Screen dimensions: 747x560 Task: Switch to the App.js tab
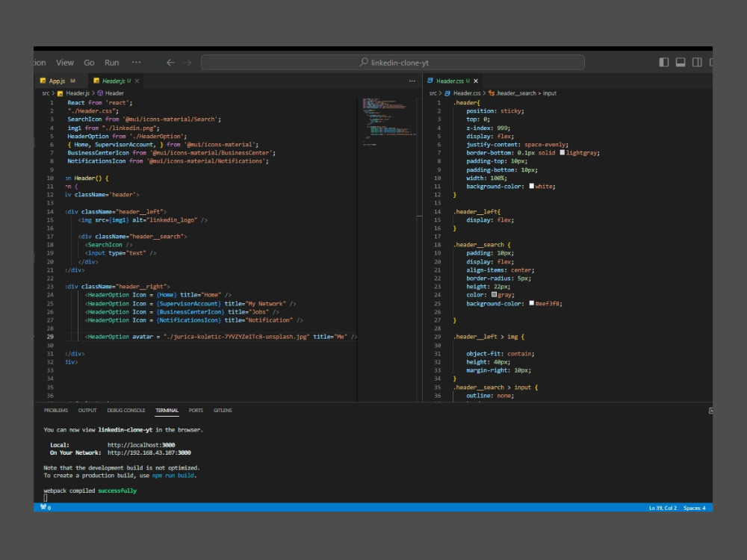[x=58, y=81]
